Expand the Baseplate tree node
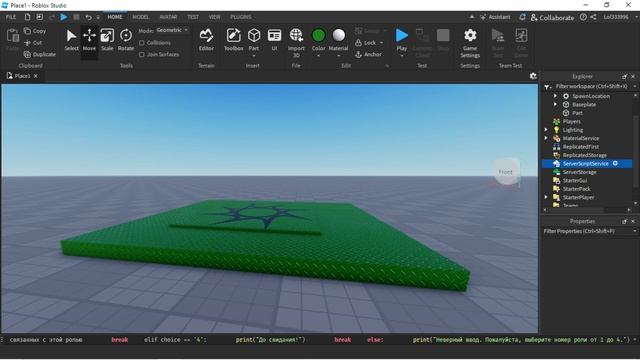 [555, 104]
